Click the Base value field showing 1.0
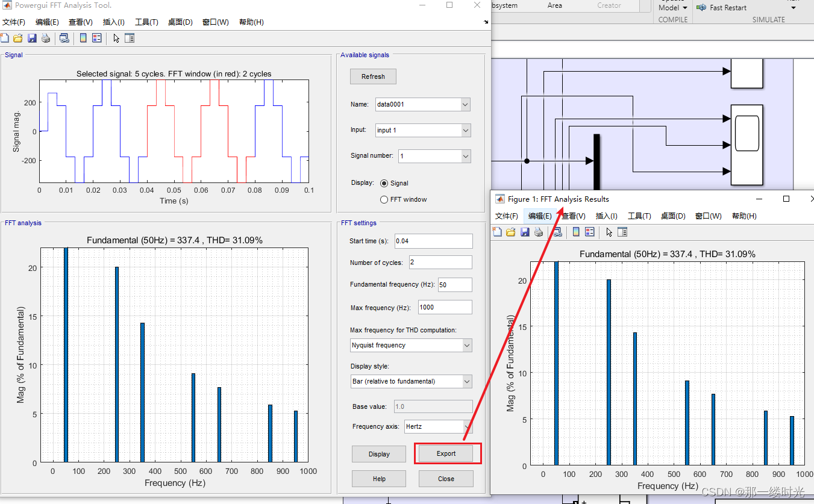 click(x=433, y=406)
